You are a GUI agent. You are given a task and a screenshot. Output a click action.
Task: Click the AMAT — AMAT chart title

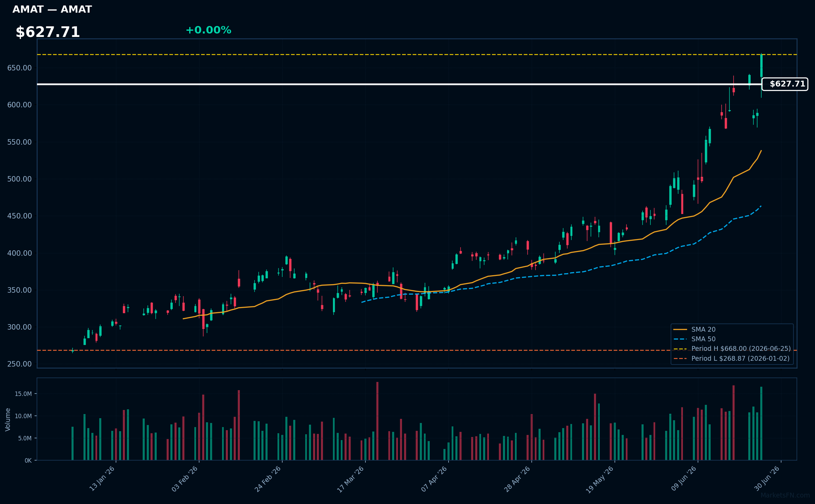tap(52, 9)
